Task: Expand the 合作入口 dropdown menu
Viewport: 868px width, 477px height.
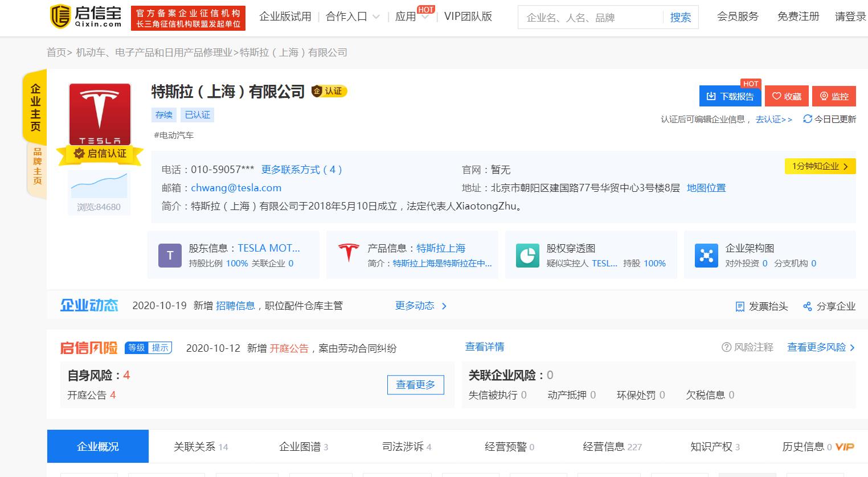Action: (x=352, y=17)
